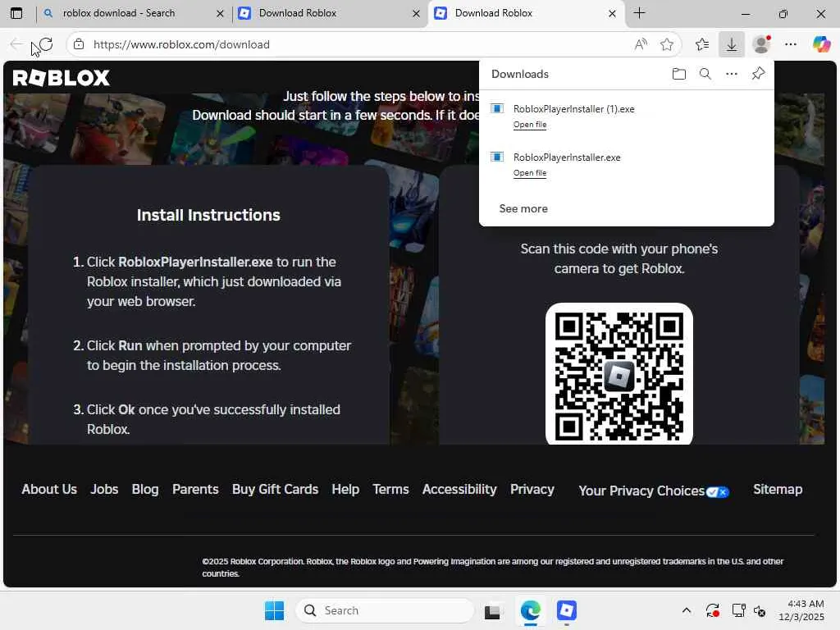Close the roblox download Search tab
Viewport: 840px width, 630px height.
coord(220,14)
